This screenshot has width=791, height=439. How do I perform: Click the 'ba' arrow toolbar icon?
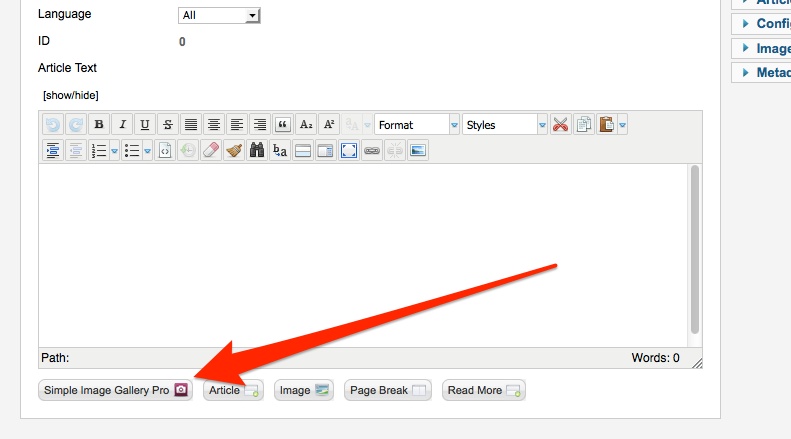point(280,150)
